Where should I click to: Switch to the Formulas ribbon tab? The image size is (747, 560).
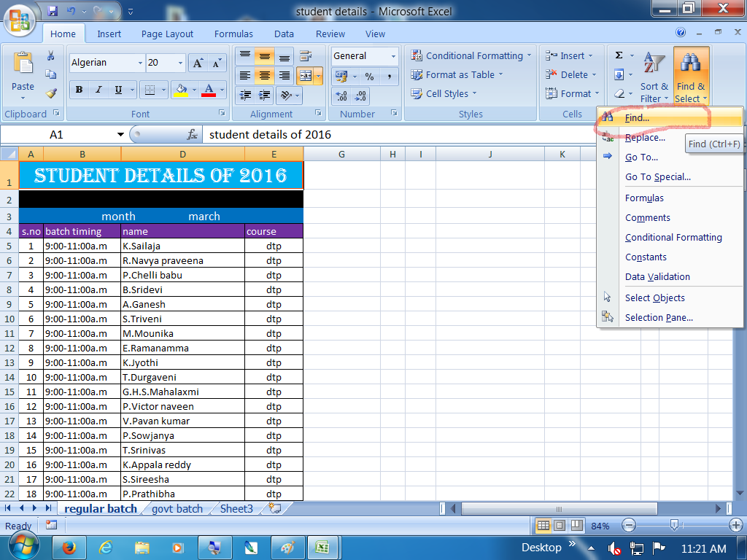coord(233,34)
